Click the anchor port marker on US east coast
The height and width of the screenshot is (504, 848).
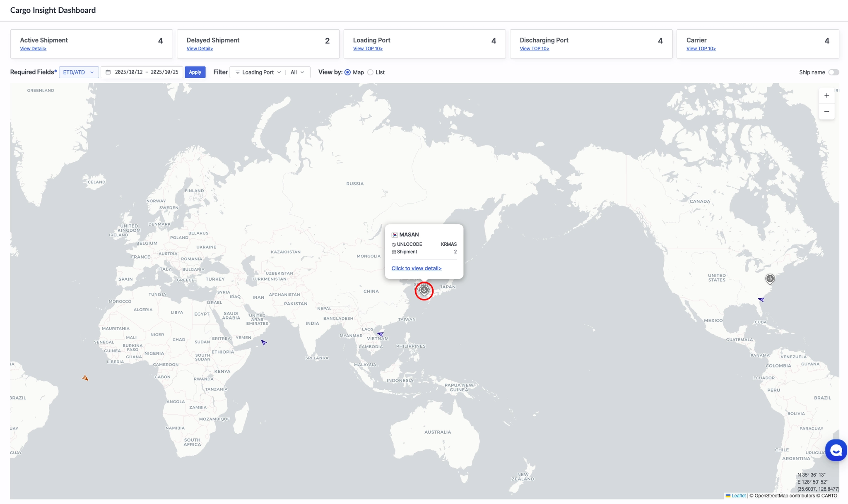point(770,278)
